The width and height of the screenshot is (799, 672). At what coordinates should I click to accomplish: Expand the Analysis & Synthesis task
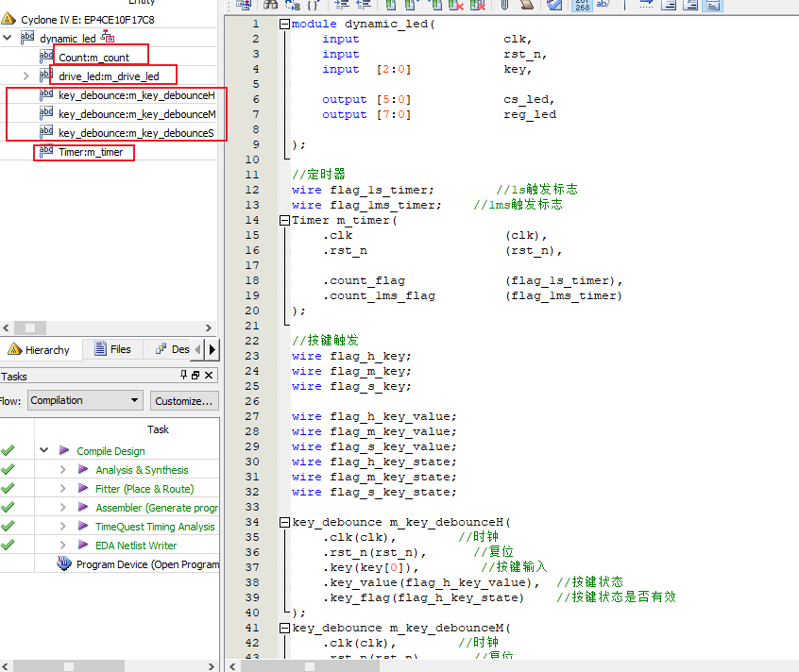[62, 470]
